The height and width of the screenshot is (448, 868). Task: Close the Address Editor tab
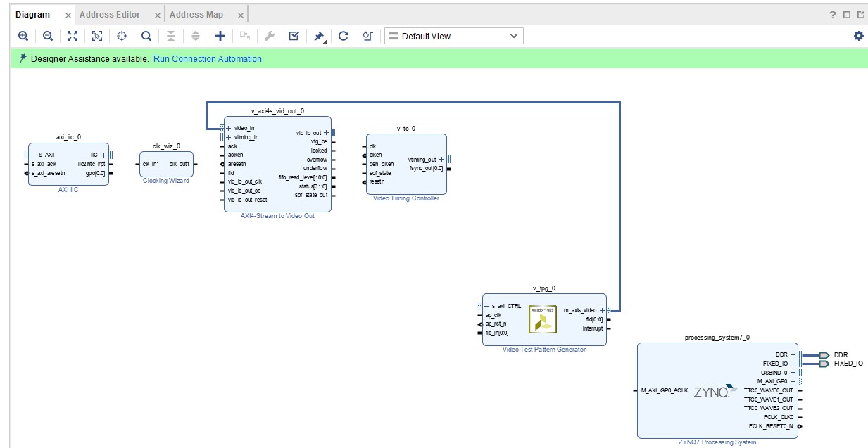(158, 15)
